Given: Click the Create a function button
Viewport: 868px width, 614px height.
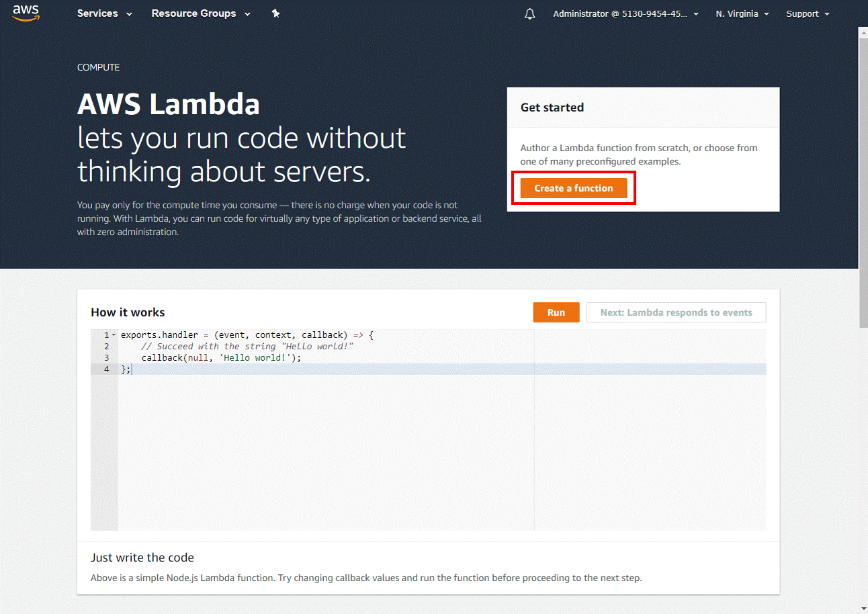Looking at the screenshot, I should (x=574, y=188).
